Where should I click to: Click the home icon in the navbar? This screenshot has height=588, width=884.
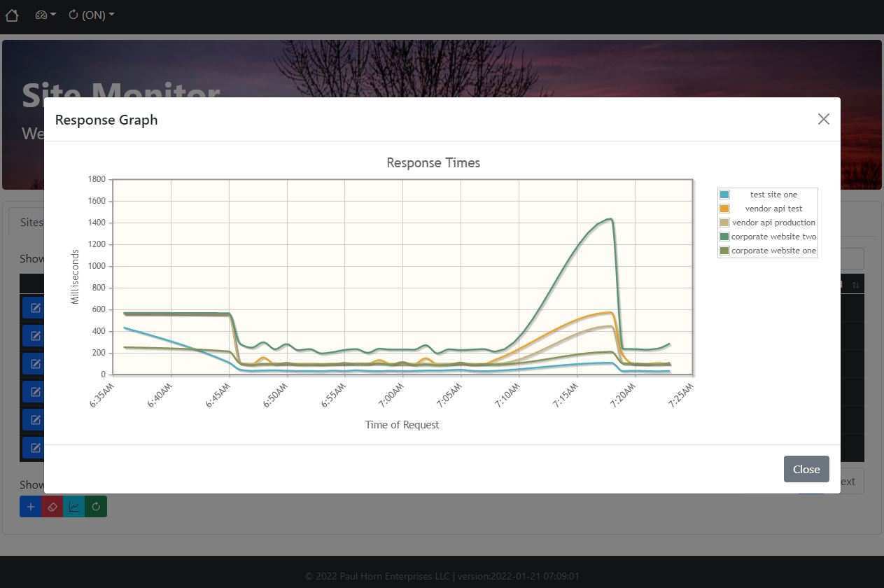(x=12, y=15)
